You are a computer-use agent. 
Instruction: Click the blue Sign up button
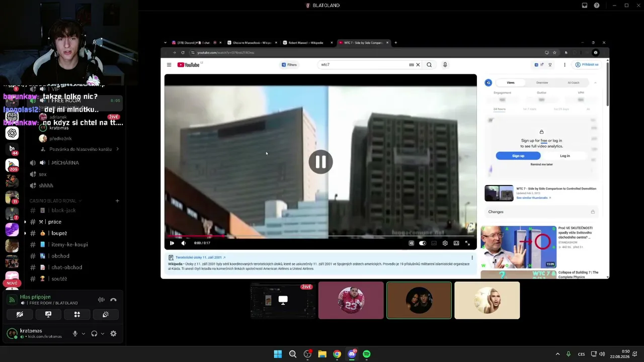(518, 156)
